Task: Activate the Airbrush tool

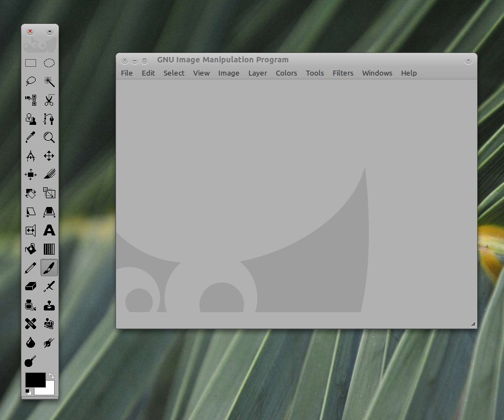Action: [49, 286]
